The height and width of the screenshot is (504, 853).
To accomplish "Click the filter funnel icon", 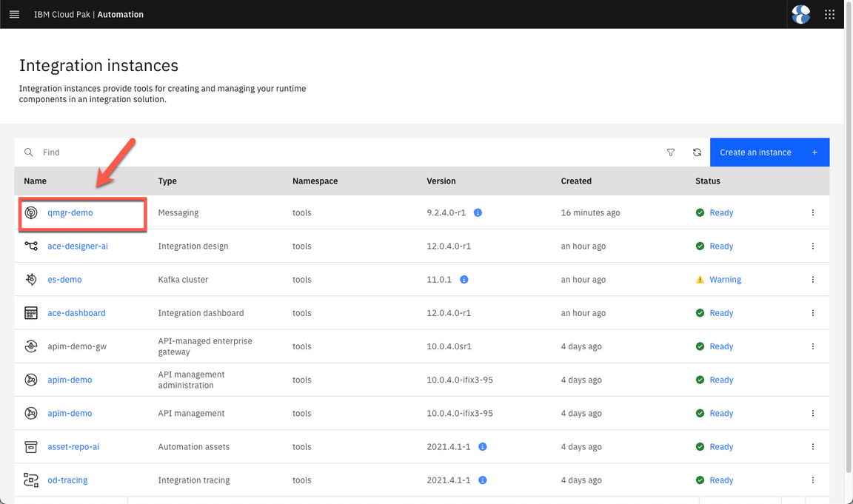I will (671, 152).
